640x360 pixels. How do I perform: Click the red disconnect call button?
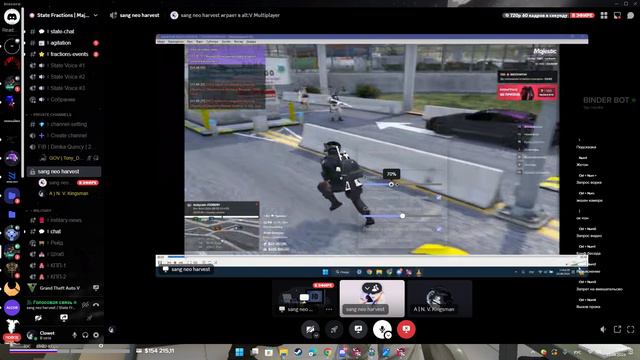pos(406,329)
